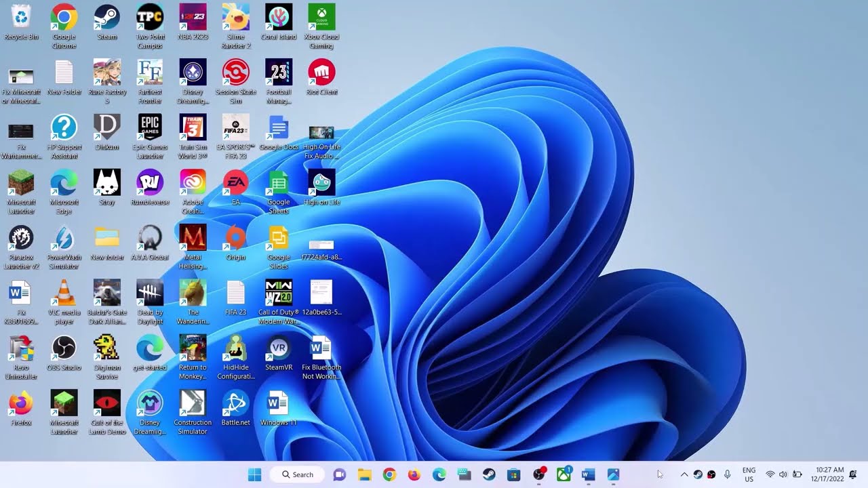Viewport: 868px width, 488px height.
Task: Open the Recycle Bin on the desktop
Action: coord(21,22)
